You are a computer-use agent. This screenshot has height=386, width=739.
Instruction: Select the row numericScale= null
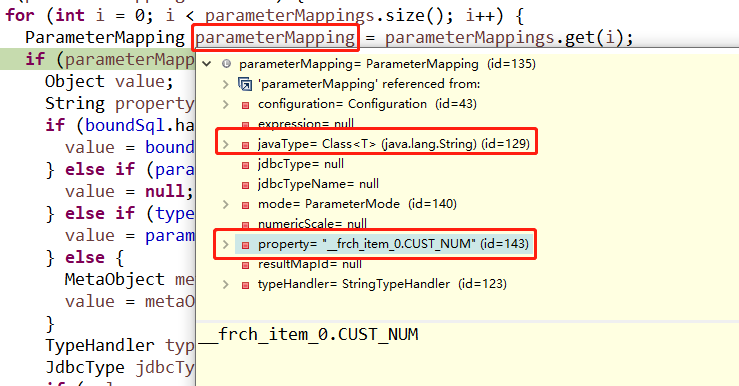(x=312, y=224)
